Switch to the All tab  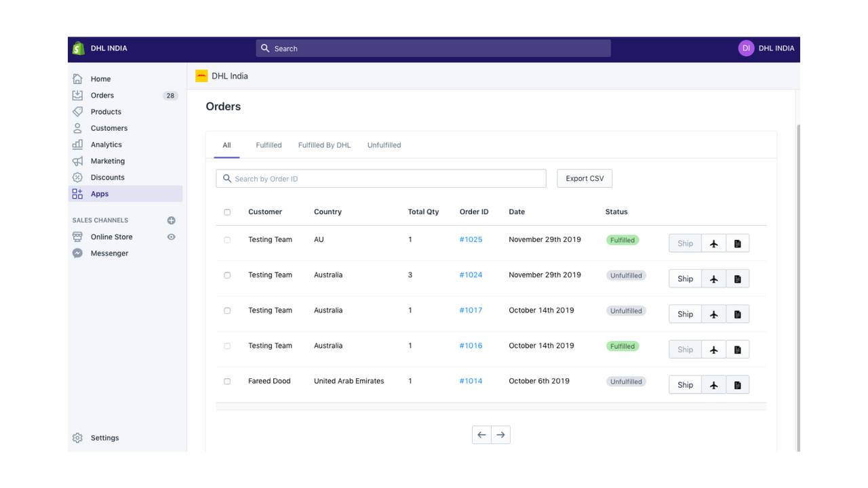coord(226,145)
